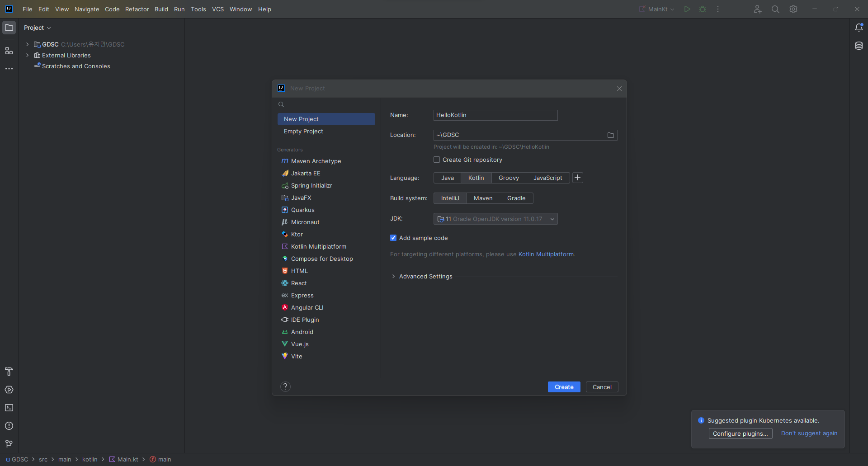Viewport: 868px width, 466px height.
Task: Open the Tools menu
Action: tap(198, 9)
